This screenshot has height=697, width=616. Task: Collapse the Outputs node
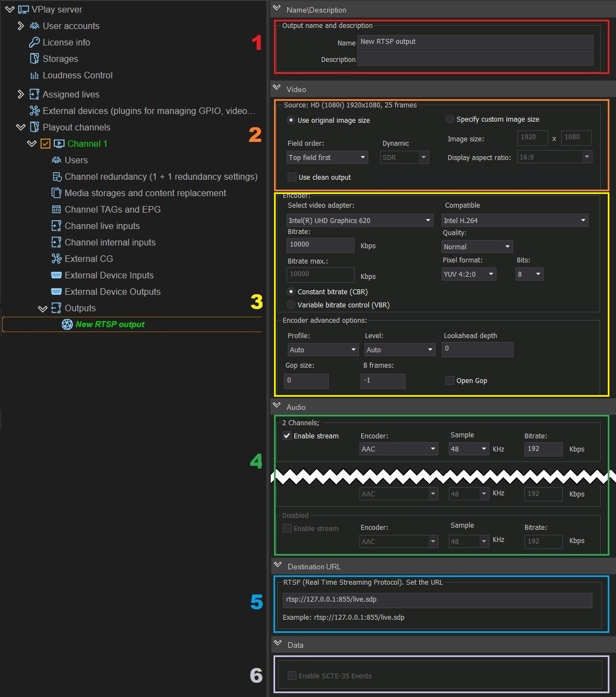(x=43, y=308)
